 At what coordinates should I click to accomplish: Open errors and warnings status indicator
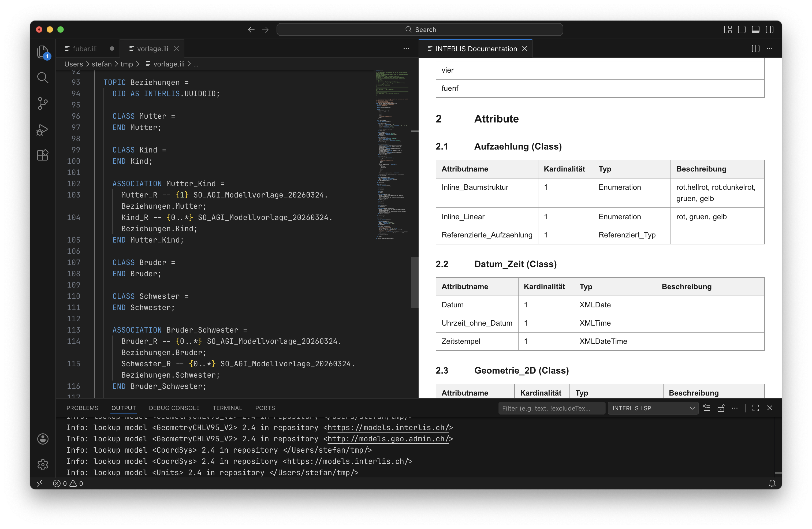tap(68, 483)
